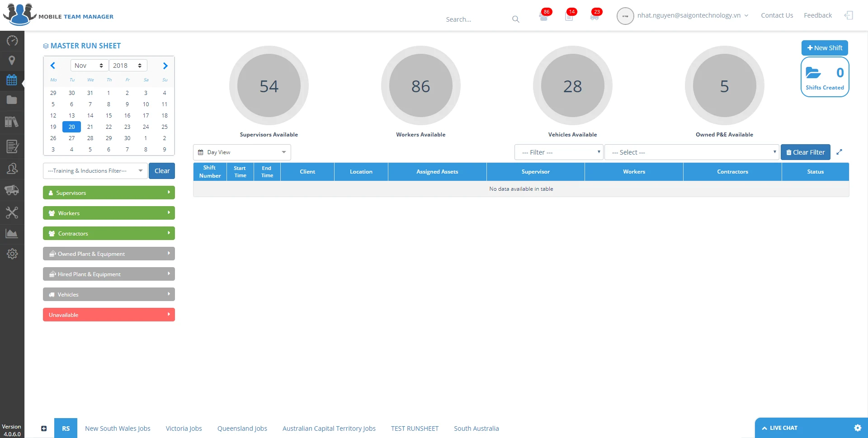This screenshot has height=438, width=868.
Task: Click the search magnifier icon
Action: [515, 19]
